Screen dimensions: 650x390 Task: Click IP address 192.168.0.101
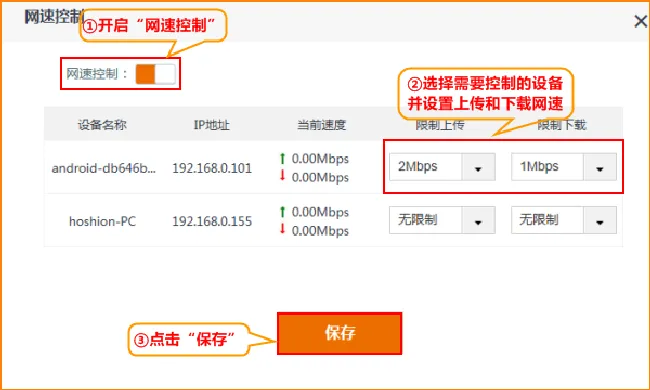coord(212,168)
